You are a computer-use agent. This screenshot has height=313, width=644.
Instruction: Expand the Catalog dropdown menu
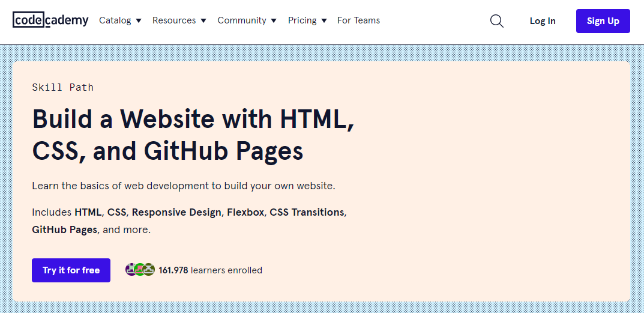[x=120, y=20]
